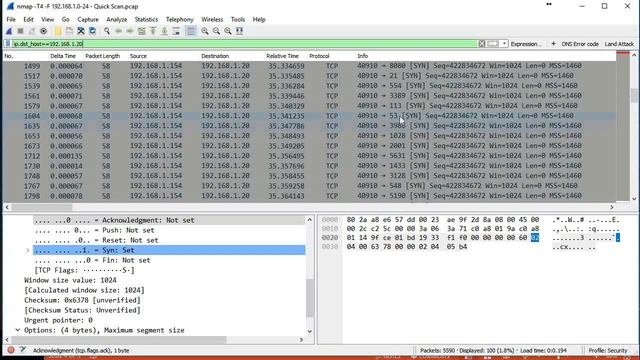Screen dimensions: 640x360
Task: Reload this capture file icon
Action: (93, 31)
